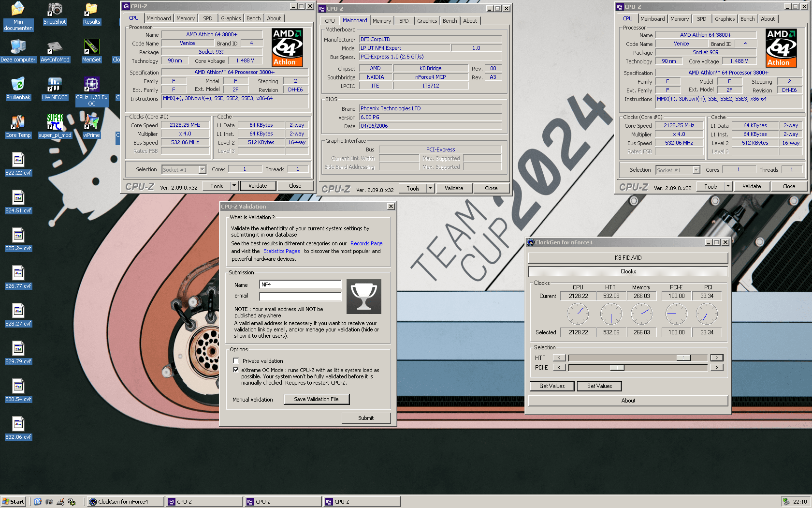Image resolution: width=812 pixels, height=508 pixels.
Task: Select the 526.77.cvf file icon
Action: tap(18, 277)
